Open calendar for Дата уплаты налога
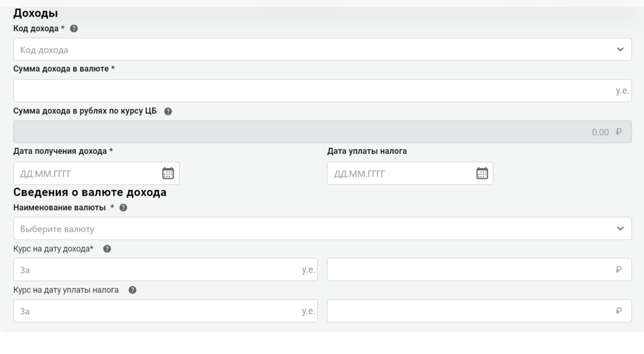Viewport: 644px width, 354px height. pos(482,173)
